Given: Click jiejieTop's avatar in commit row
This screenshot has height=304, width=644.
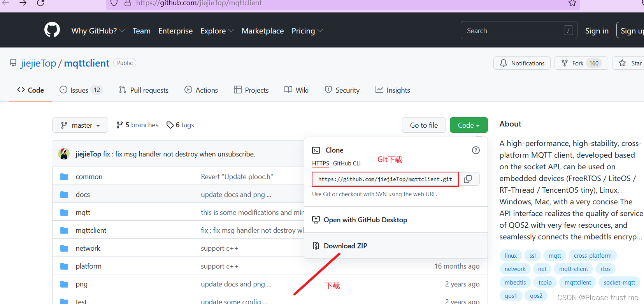Looking at the screenshot, I should click(x=64, y=154).
